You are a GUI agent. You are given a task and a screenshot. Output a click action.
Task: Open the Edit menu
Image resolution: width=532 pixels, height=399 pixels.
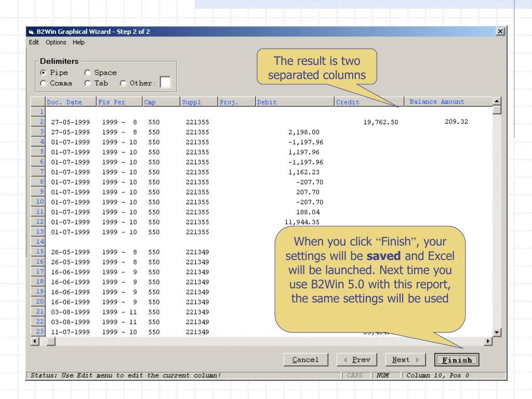click(x=34, y=42)
